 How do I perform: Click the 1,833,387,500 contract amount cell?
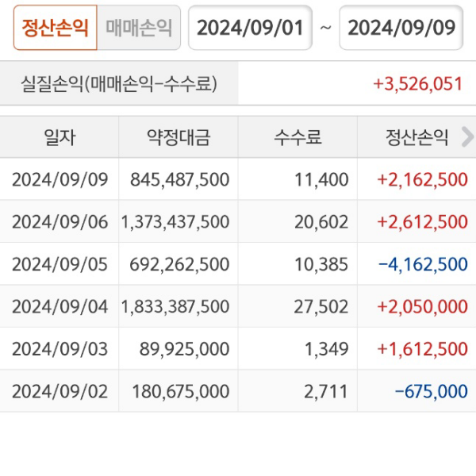pos(175,306)
